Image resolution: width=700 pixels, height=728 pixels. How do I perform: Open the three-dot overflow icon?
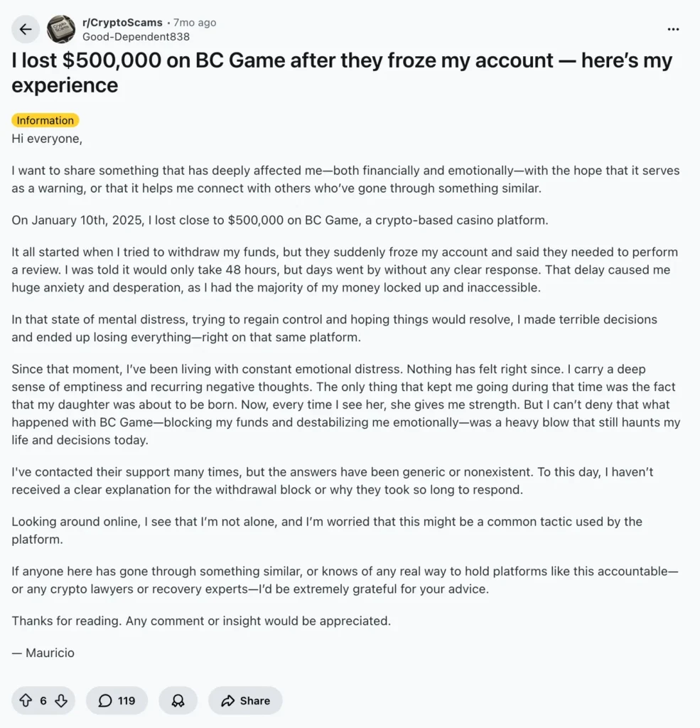coord(673,29)
